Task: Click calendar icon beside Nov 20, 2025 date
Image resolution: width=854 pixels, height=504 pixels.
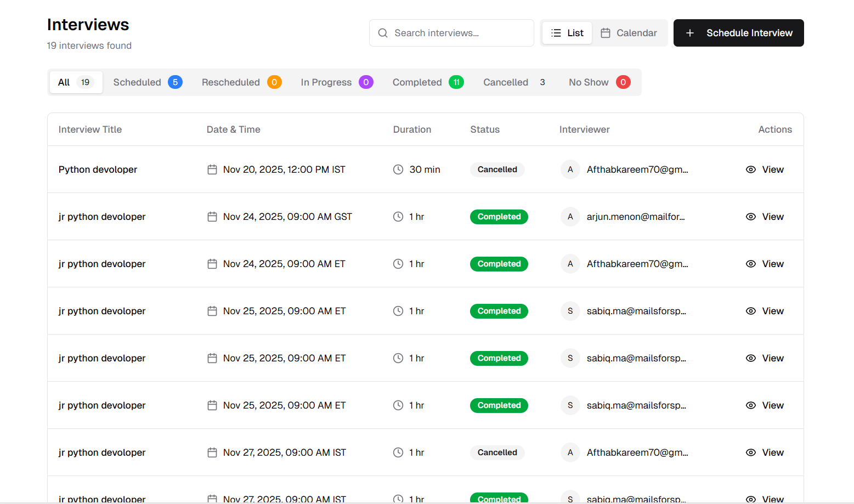Action: pos(212,169)
